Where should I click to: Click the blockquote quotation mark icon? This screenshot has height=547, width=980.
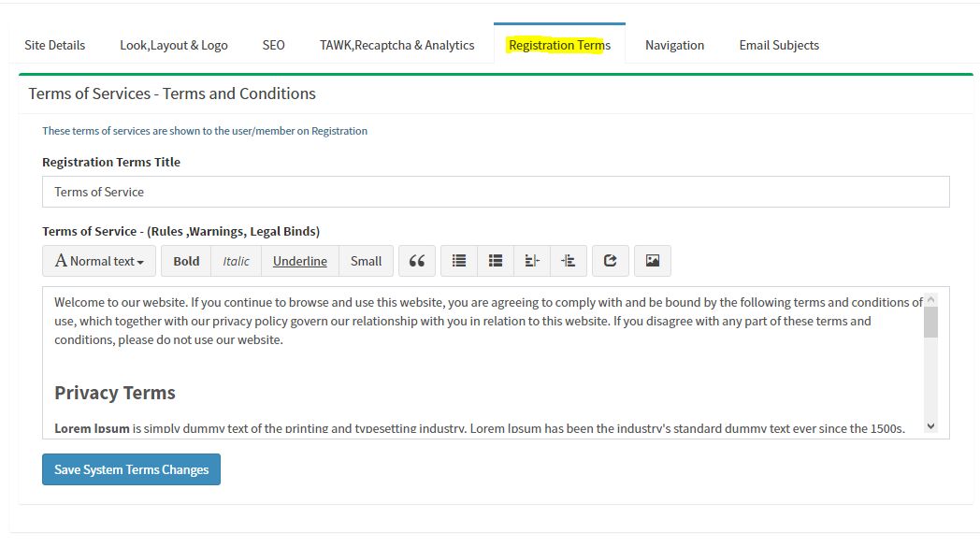[417, 261]
